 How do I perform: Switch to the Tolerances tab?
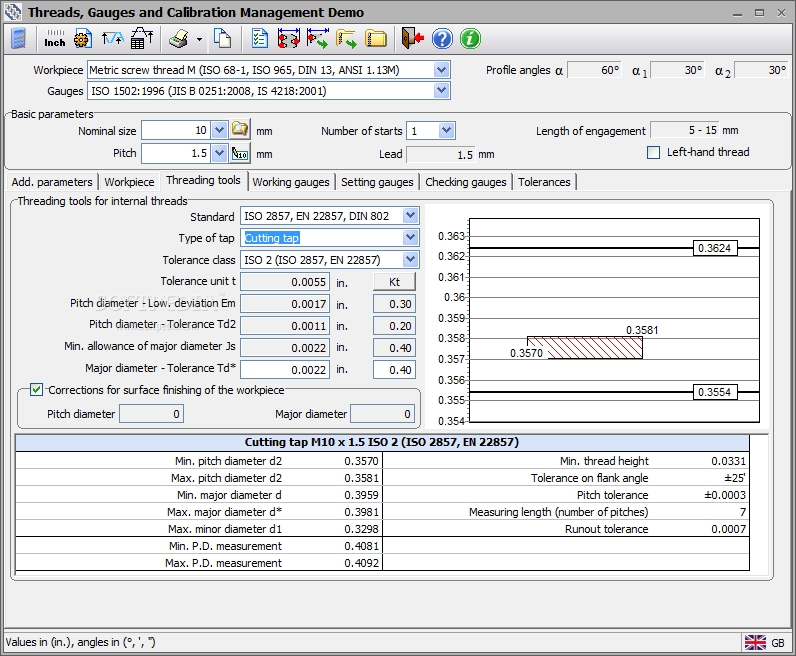tap(544, 182)
